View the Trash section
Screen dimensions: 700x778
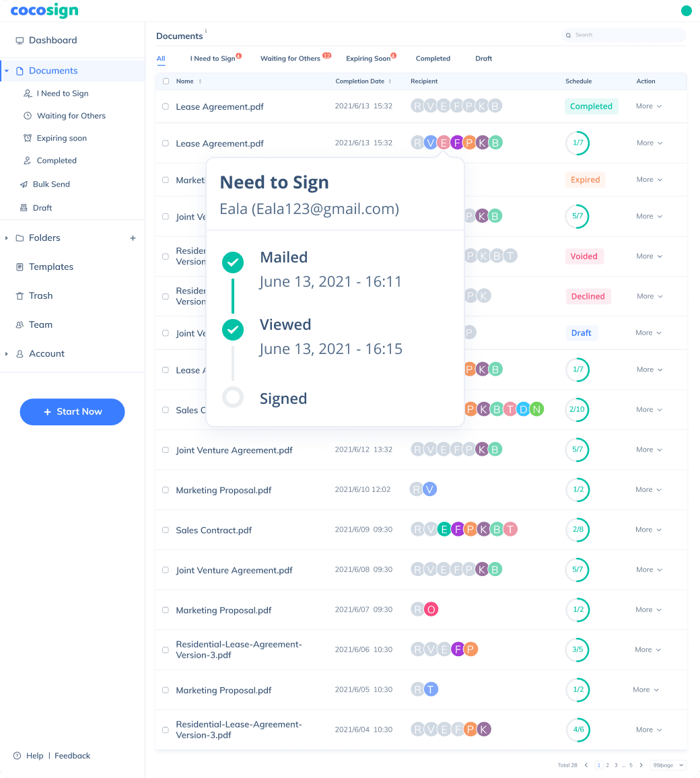coord(41,295)
